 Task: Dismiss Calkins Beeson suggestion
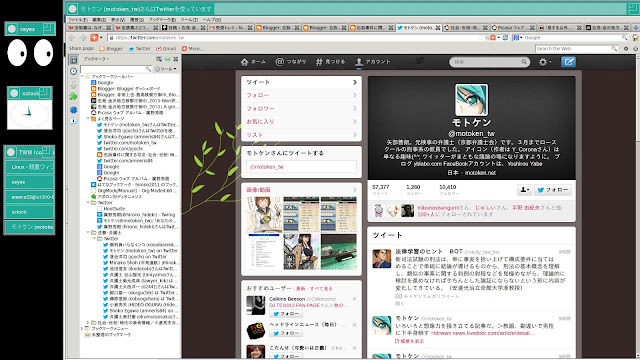(x=354, y=299)
